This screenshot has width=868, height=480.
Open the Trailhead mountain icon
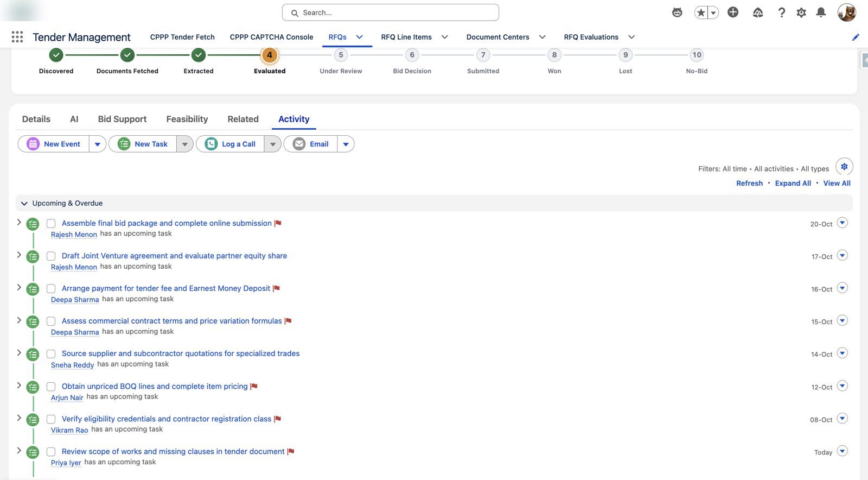tap(758, 12)
